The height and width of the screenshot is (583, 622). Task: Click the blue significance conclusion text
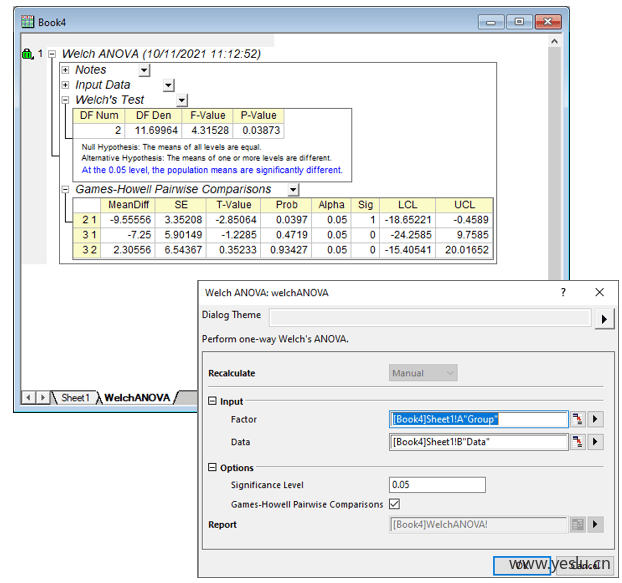pyautogui.click(x=212, y=170)
